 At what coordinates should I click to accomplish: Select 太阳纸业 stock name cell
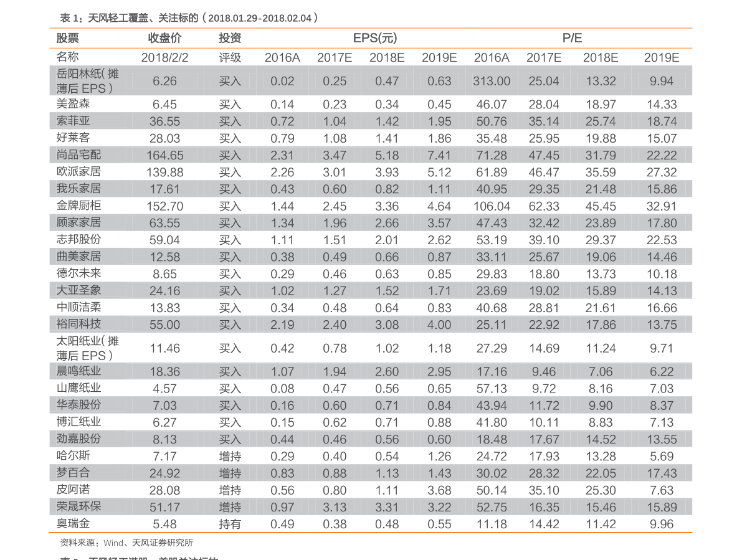88,348
